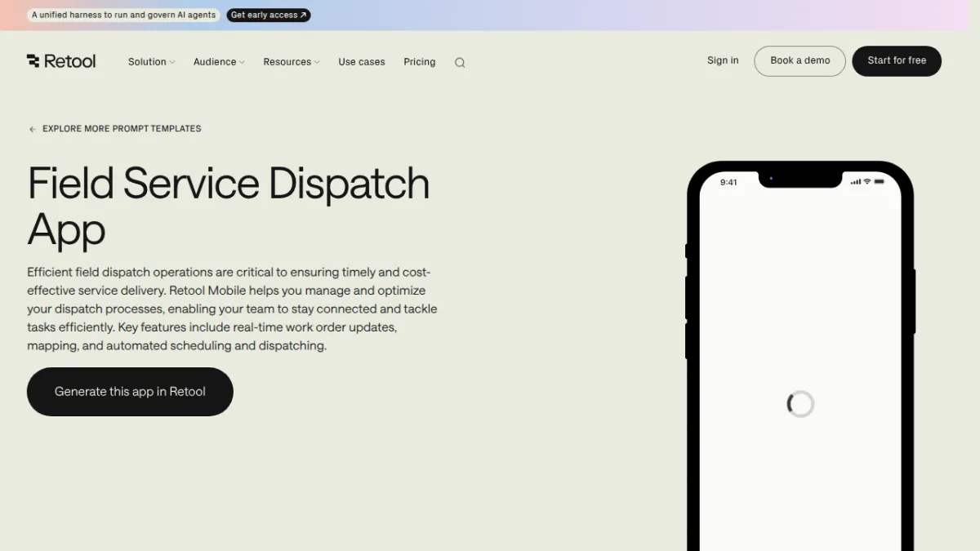Expand the Solution dropdown menu

click(151, 62)
